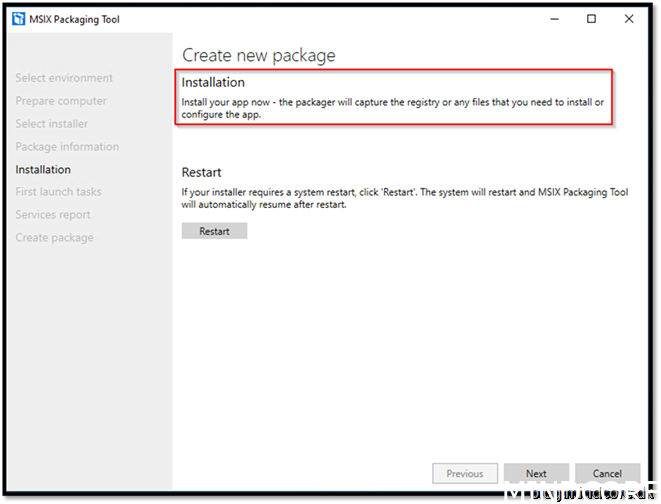Click the disabled Previous button
Image resolution: width=661 pixels, height=504 pixels.
(465, 474)
